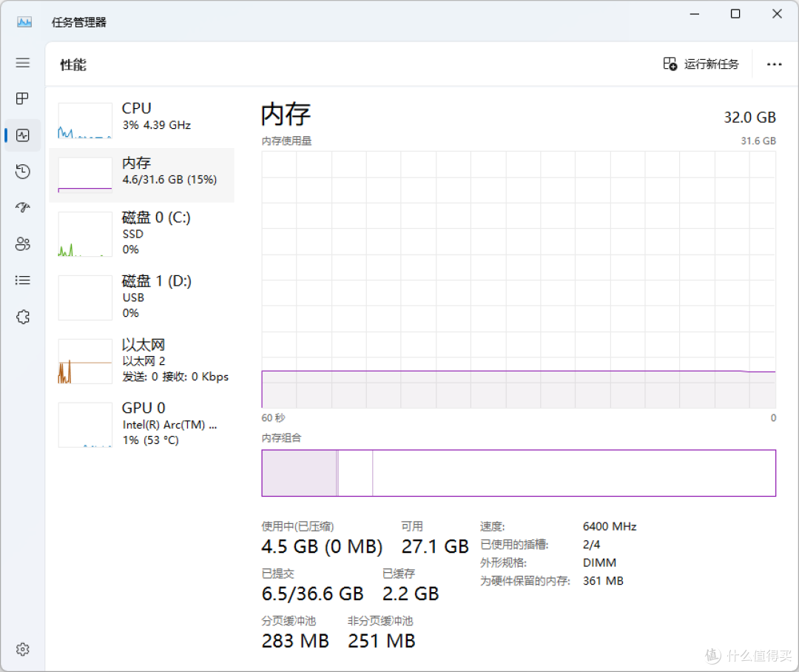799x672 pixels.
Task: Open the Processes page icon
Action: coord(22,98)
